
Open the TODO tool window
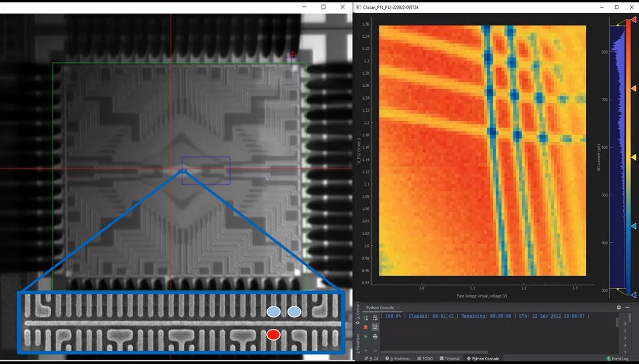(425, 358)
